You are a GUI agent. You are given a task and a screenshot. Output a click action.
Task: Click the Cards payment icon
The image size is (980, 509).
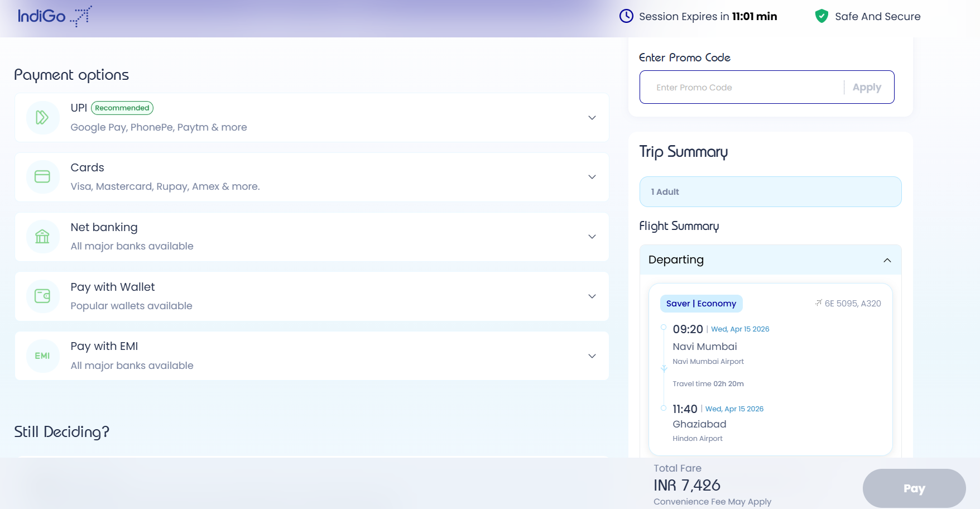[42, 177]
